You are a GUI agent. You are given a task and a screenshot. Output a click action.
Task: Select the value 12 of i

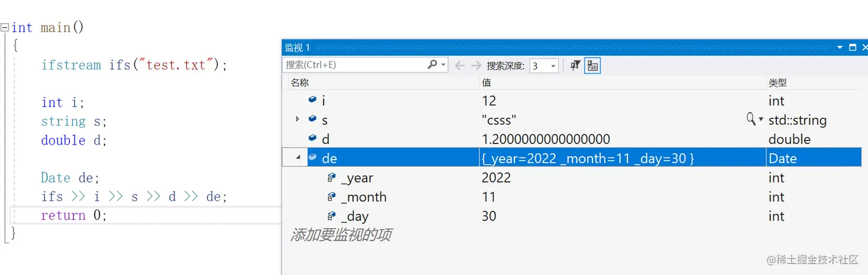click(489, 100)
